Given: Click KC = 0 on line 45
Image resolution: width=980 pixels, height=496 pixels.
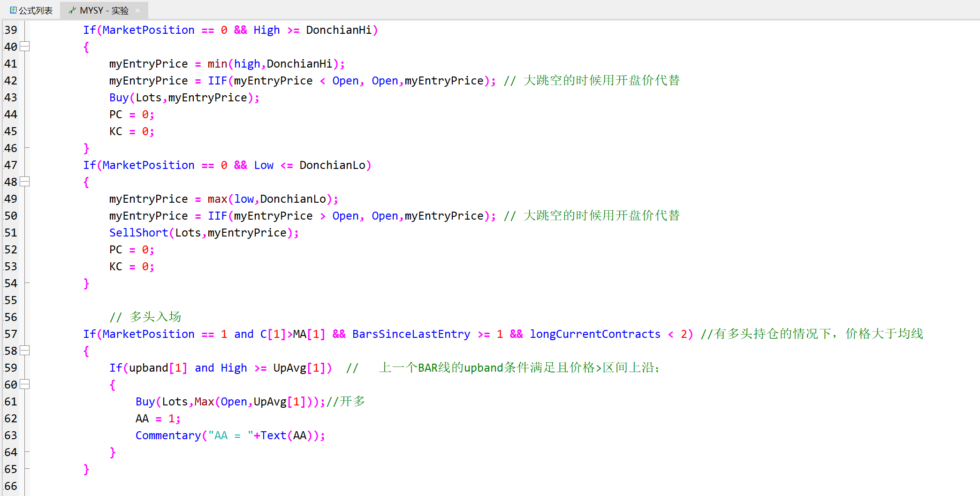Looking at the screenshot, I should point(131,131).
